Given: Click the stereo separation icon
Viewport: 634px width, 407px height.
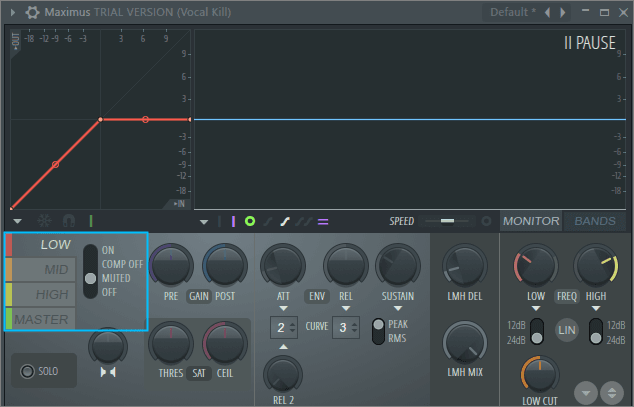Looking at the screenshot, I should 108,371.
